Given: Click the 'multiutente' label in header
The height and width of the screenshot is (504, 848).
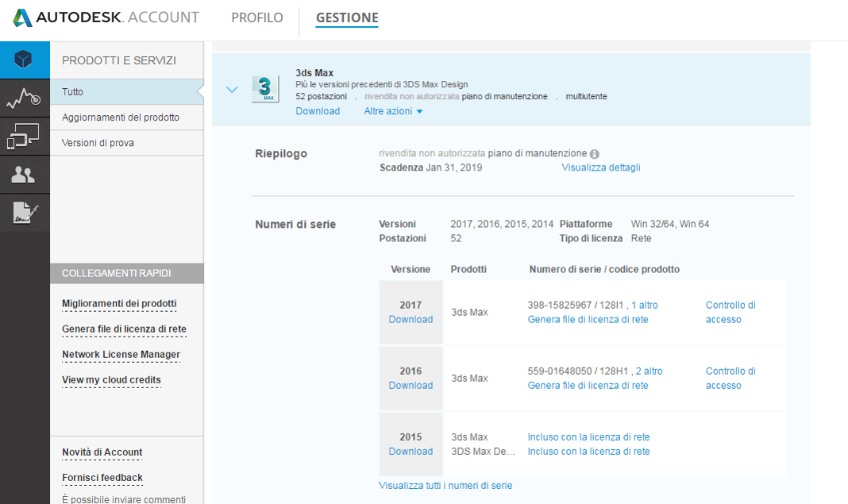Looking at the screenshot, I should 586,96.
